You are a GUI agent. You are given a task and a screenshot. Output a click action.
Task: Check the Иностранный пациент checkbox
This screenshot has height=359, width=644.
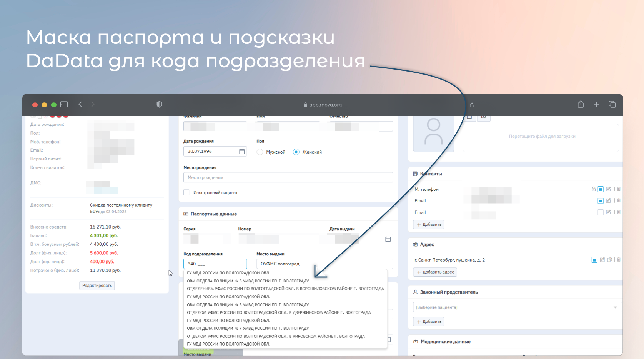point(186,192)
